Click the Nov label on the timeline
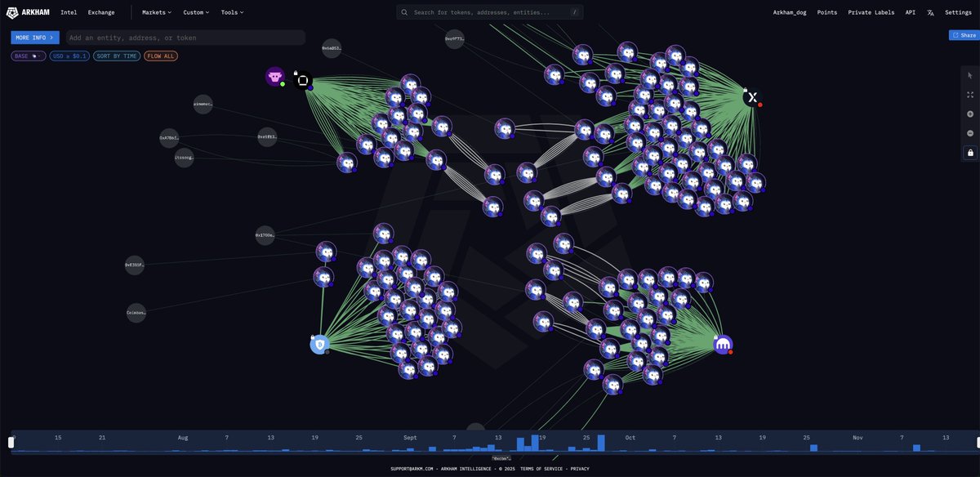Image resolution: width=980 pixels, height=477 pixels. (857, 438)
